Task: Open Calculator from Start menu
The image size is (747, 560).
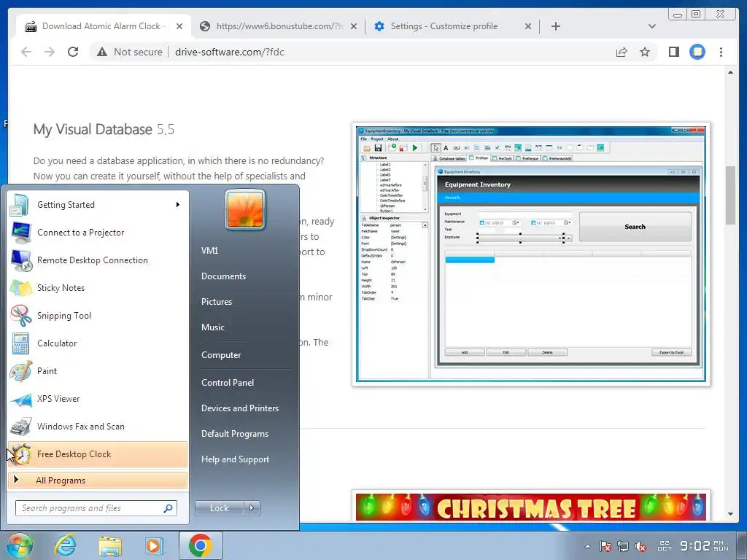Action: (97, 343)
